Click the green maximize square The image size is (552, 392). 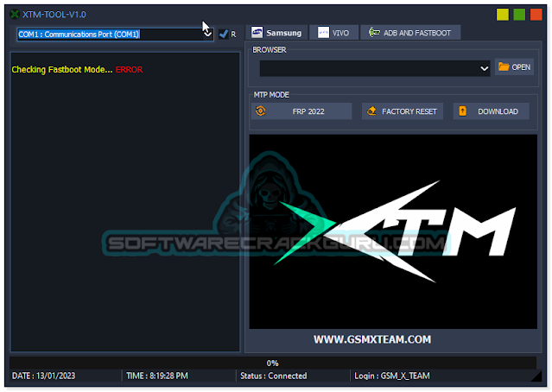(519, 15)
